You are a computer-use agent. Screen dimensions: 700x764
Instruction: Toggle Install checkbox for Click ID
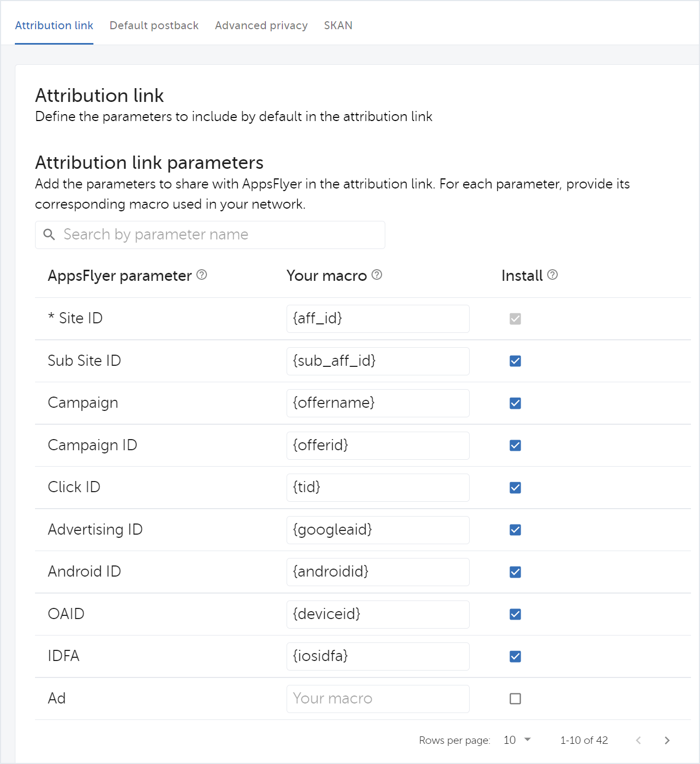click(x=515, y=488)
